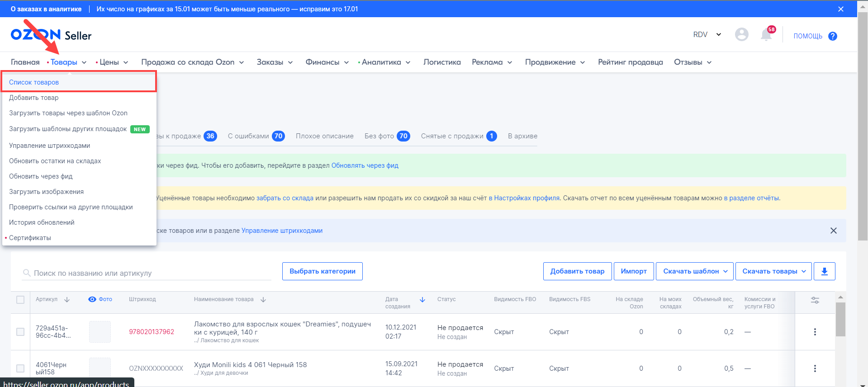Dismiss the blue barcode info banner
The width and height of the screenshot is (868, 387).
(x=833, y=231)
